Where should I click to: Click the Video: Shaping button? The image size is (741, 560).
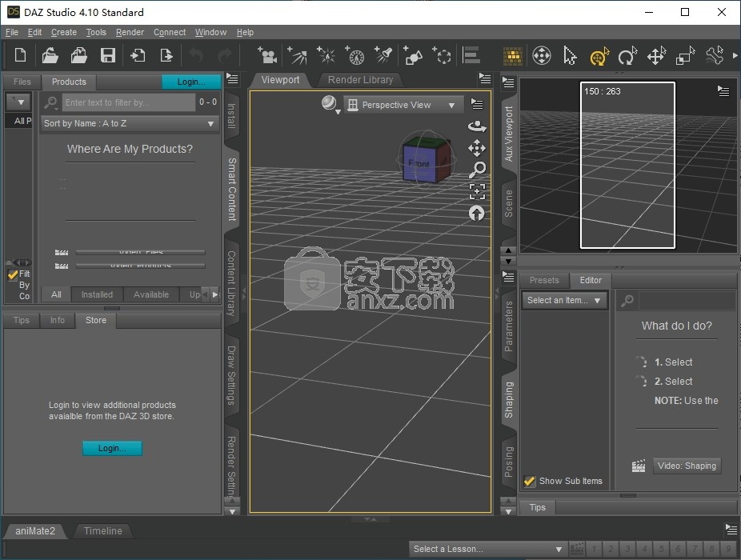click(687, 466)
